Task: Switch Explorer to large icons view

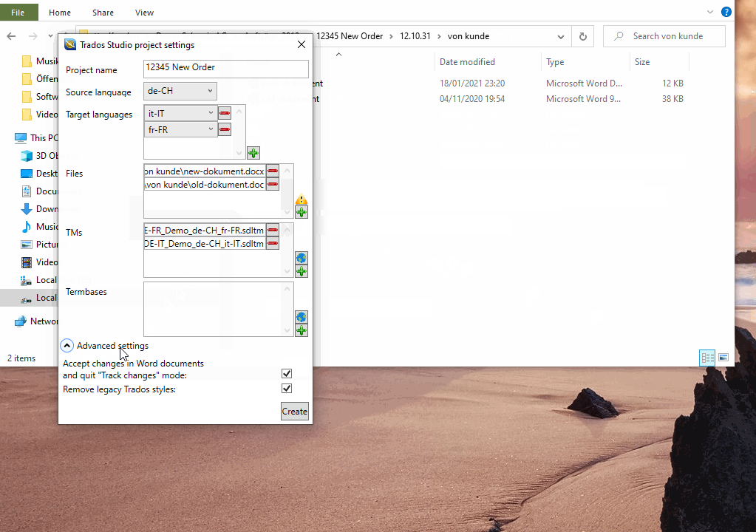Action: pyautogui.click(x=723, y=358)
